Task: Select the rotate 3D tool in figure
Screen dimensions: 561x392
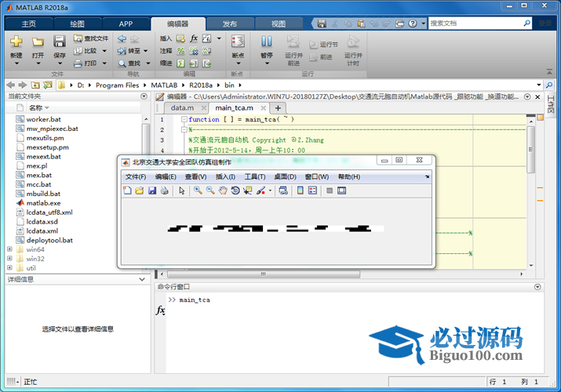Action: pos(235,191)
